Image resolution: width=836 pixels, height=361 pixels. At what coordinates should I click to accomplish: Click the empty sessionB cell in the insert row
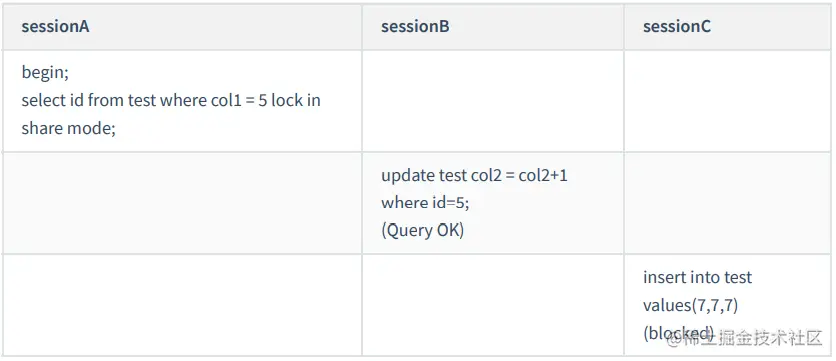[x=493, y=305]
